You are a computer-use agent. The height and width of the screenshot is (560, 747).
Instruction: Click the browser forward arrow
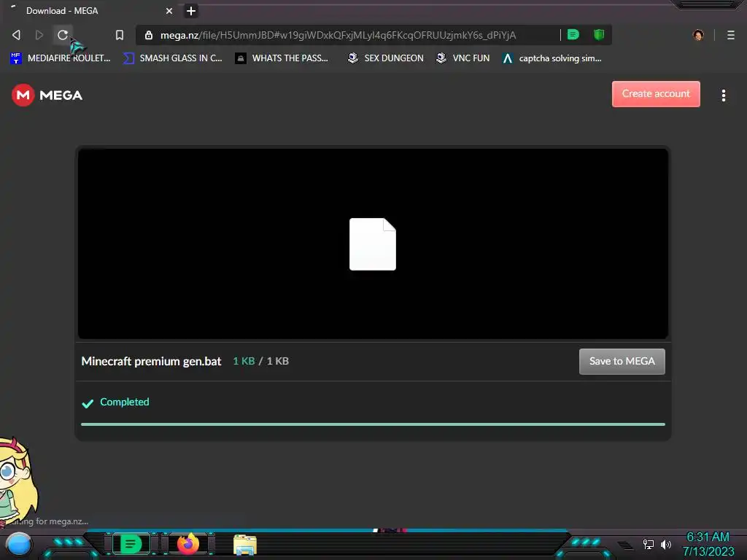coord(39,35)
